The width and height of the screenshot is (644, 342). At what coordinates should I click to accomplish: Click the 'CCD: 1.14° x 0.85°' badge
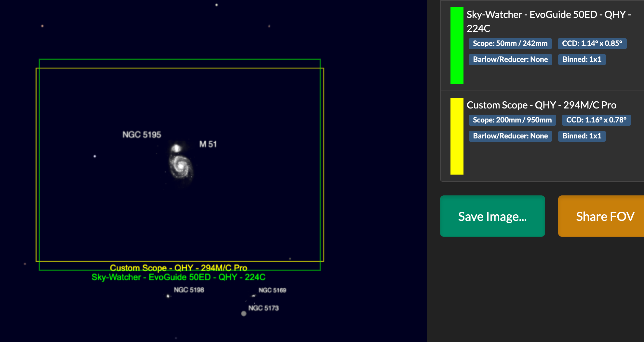592,44
